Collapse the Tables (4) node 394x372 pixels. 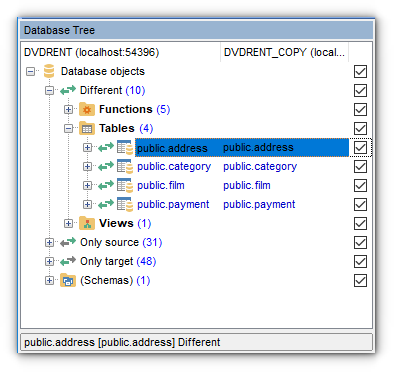coord(68,128)
